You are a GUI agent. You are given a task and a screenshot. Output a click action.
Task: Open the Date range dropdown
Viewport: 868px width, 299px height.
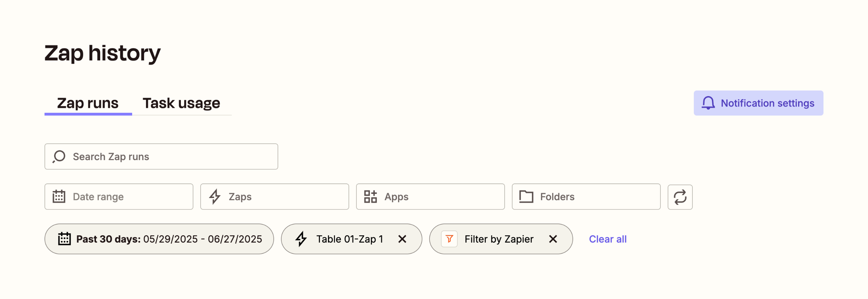[x=119, y=196]
